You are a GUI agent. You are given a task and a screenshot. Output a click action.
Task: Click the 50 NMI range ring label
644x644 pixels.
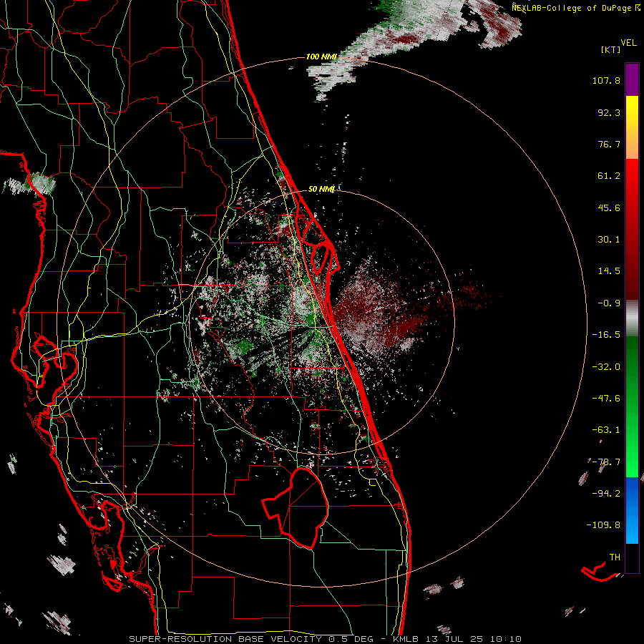321,189
